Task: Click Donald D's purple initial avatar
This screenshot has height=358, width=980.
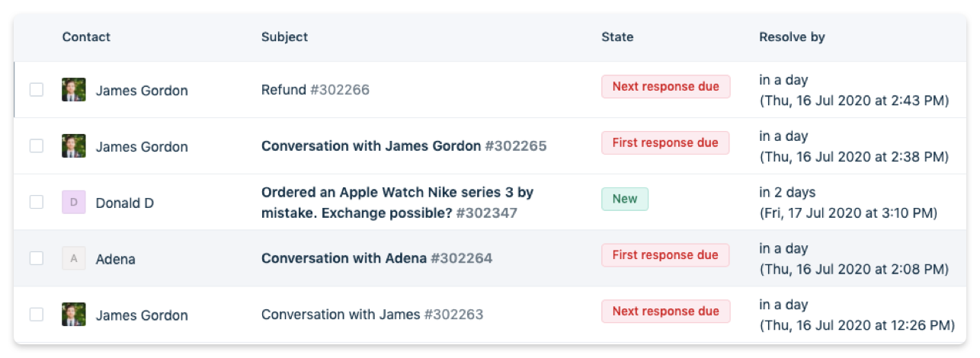Action: (x=74, y=203)
